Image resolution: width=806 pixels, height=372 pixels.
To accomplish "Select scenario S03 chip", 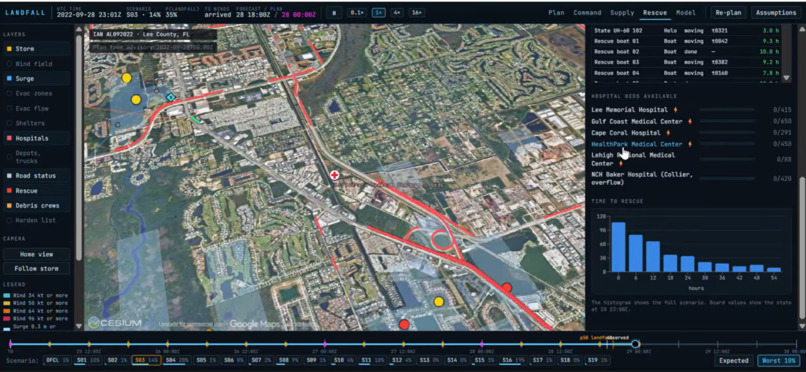I will pyautogui.click(x=146, y=361).
